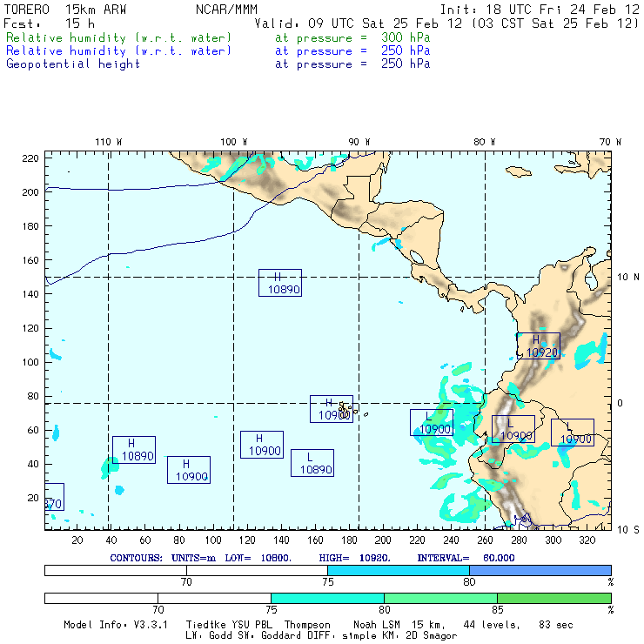Click the light green 80-85% lower colorbar segment
This screenshot has width=644, height=644.
click(x=440, y=599)
